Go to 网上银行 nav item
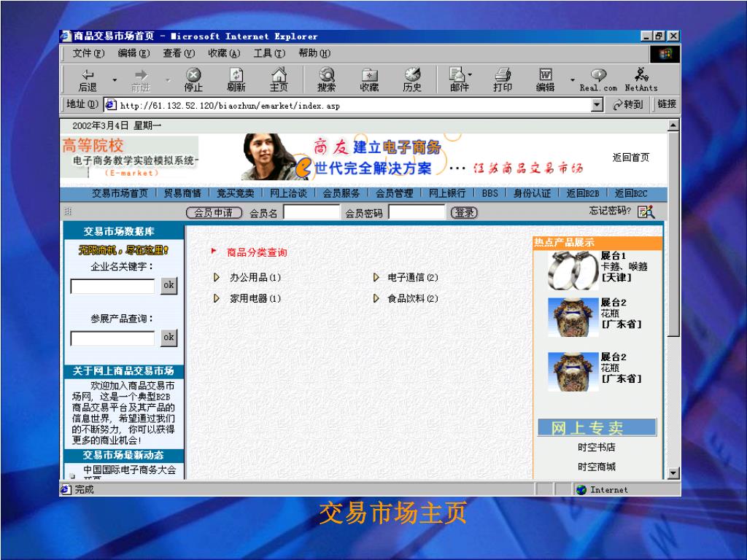The image size is (747, 560). (447, 193)
